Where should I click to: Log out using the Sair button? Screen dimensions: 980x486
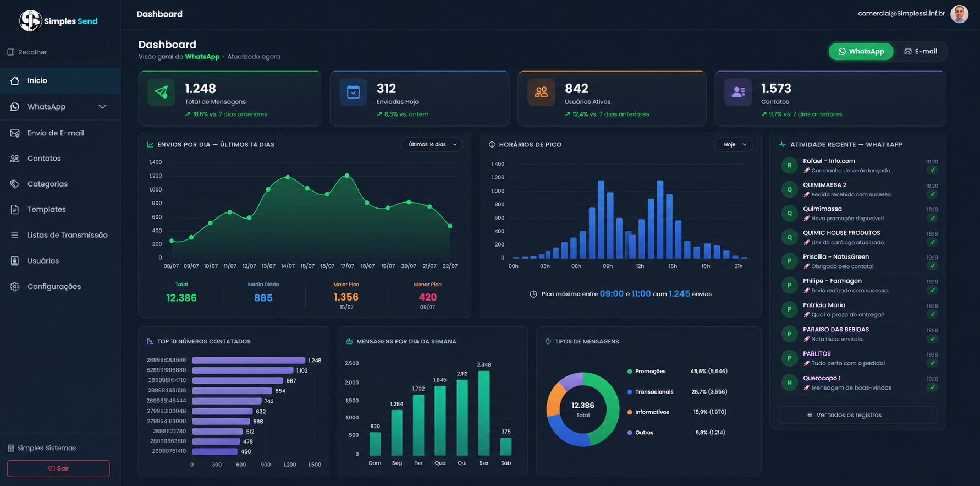click(x=58, y=468)
